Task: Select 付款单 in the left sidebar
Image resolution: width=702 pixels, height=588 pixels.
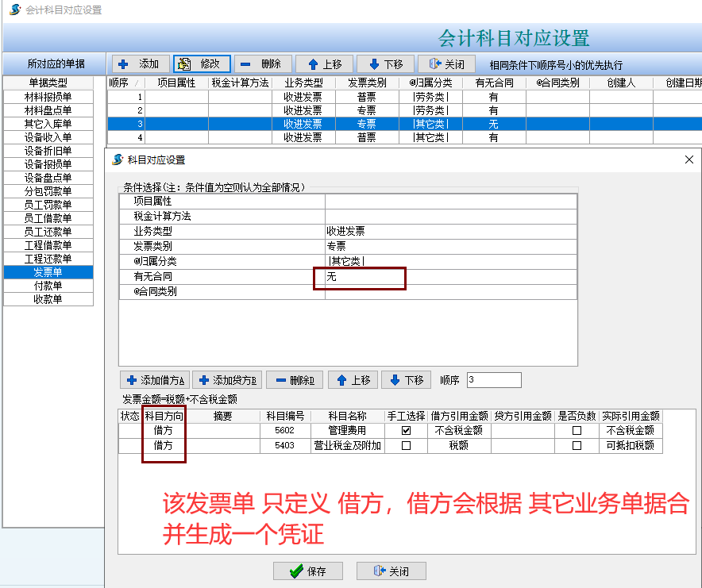Action: click(48, 286)
